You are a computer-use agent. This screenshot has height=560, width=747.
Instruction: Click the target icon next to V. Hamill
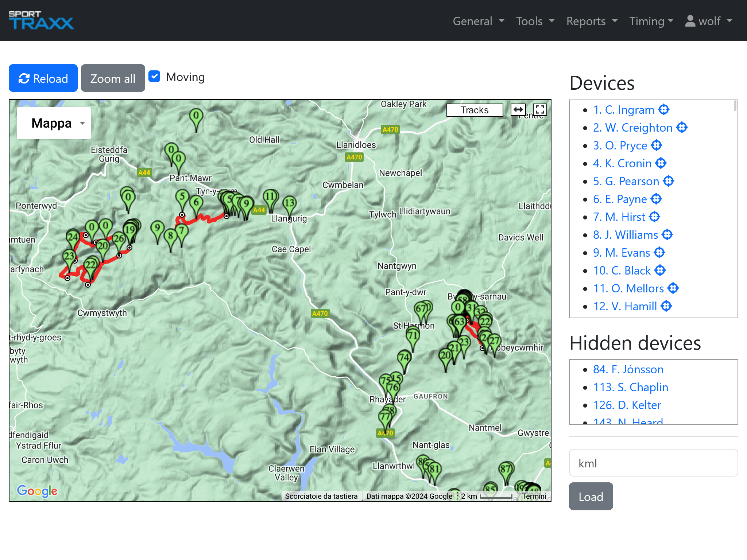pos(666,306)
